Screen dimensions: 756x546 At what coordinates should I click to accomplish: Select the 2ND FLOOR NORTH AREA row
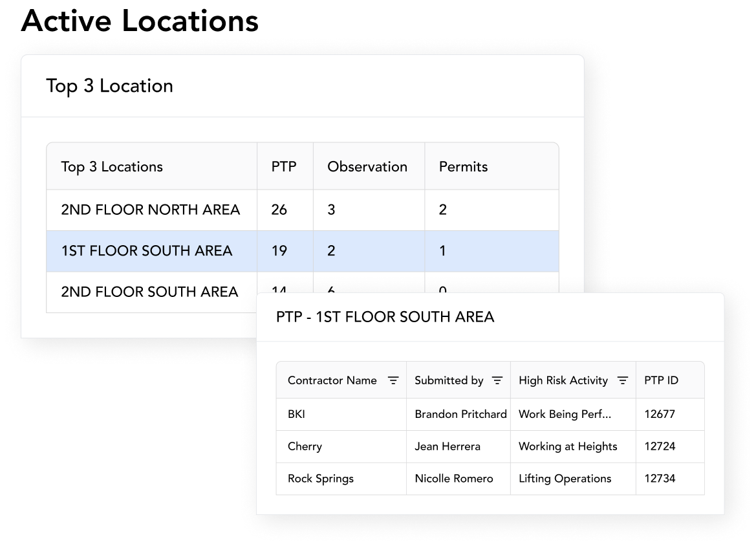[150, 210]
